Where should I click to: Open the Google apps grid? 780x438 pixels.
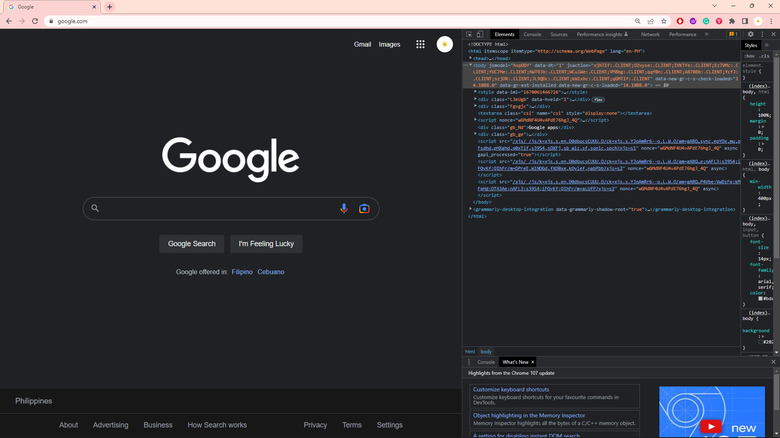(x=420, y=44)
